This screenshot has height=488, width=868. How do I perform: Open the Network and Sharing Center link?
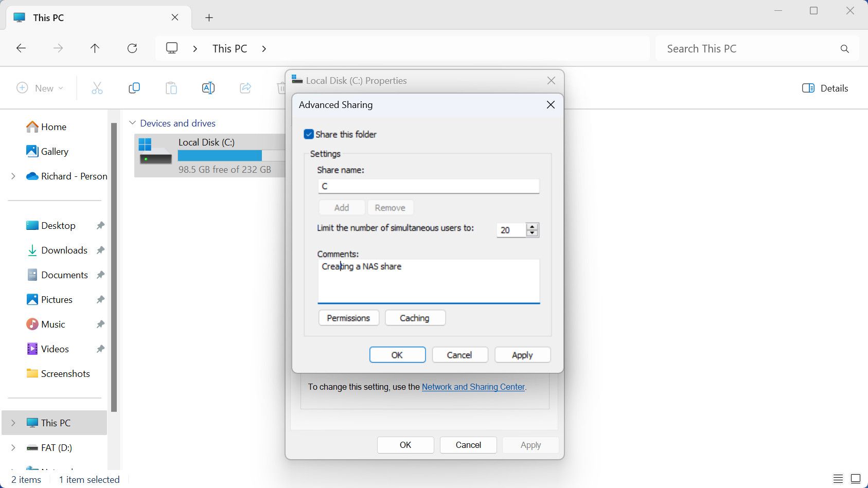(x=473, y=387)
